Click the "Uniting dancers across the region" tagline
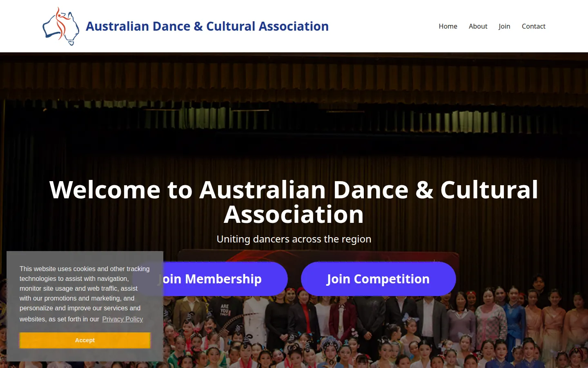 [294, 239]
